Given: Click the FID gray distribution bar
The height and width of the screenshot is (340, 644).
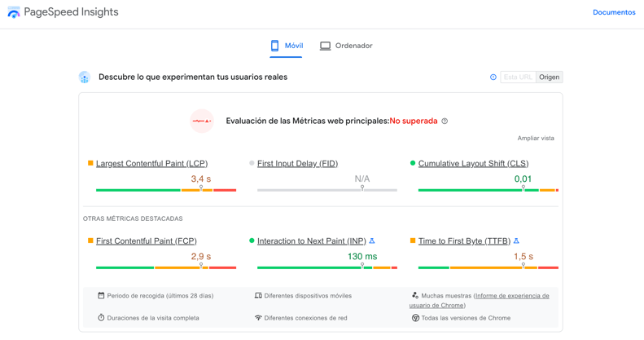Looking at the screenshot, I should 327,190.
